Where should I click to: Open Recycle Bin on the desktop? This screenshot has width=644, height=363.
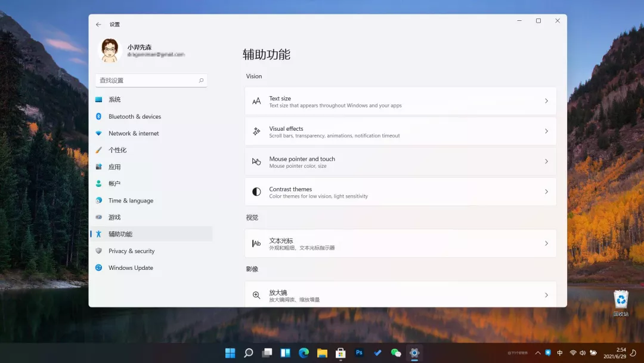tap(621, 301)
